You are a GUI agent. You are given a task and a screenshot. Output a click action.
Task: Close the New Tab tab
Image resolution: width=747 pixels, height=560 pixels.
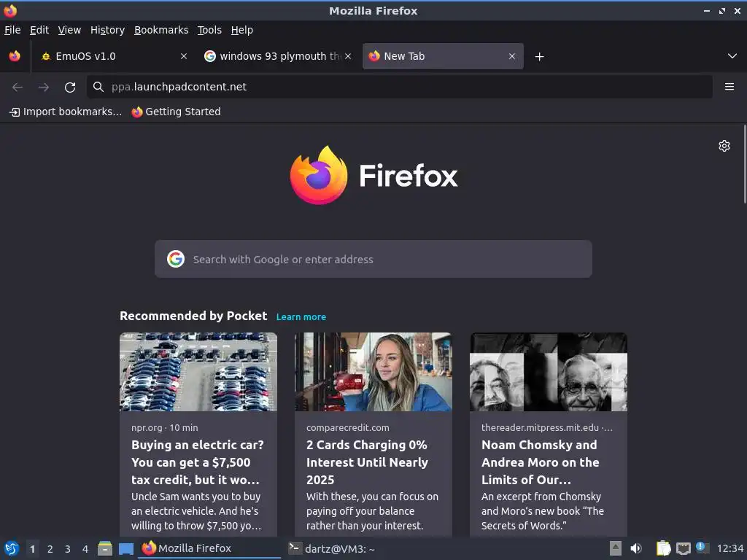coord(511,56)
